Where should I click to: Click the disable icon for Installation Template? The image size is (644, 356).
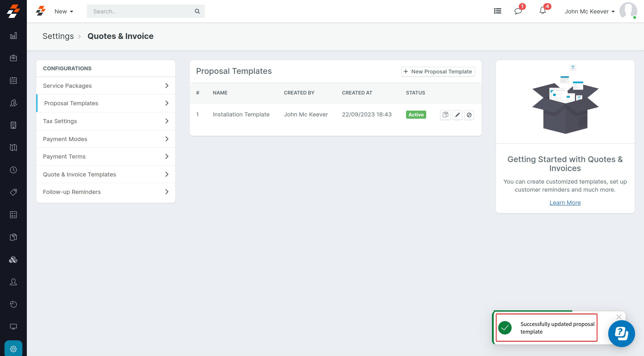(469, 115)
